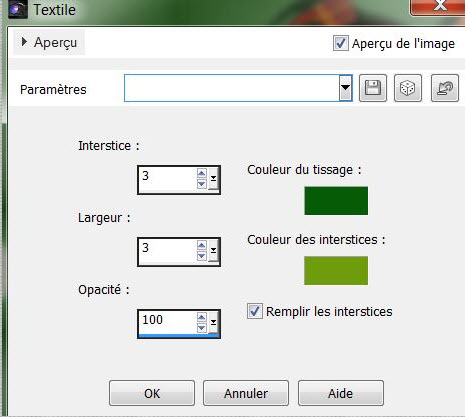This screenshot has height=417, width=465.
Task: Open the Opacité slider popup arrow
Action: click(x=213, y=323)
